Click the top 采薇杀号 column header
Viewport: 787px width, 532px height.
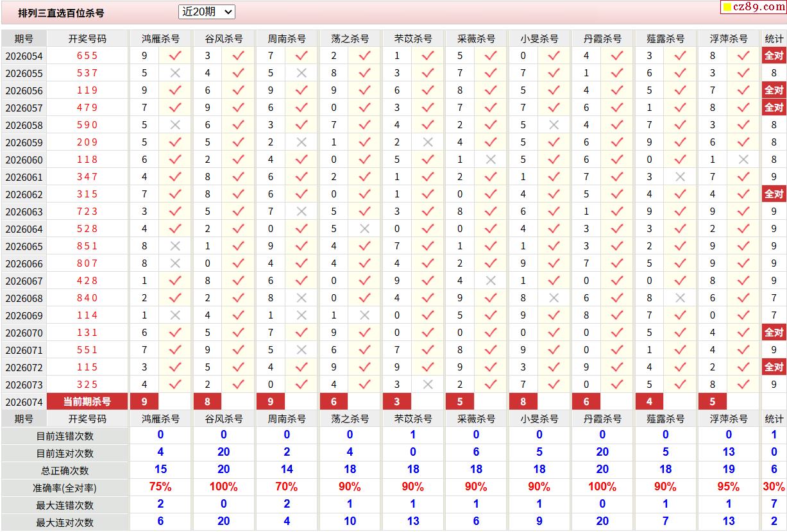476,38
